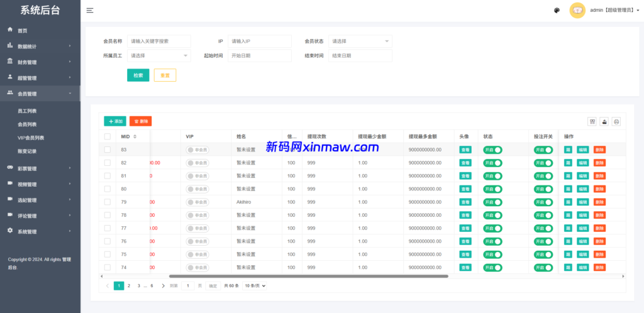Open the 所属员工 dropdown
This screenshot has height=313, width=644.
pos(159,55)
